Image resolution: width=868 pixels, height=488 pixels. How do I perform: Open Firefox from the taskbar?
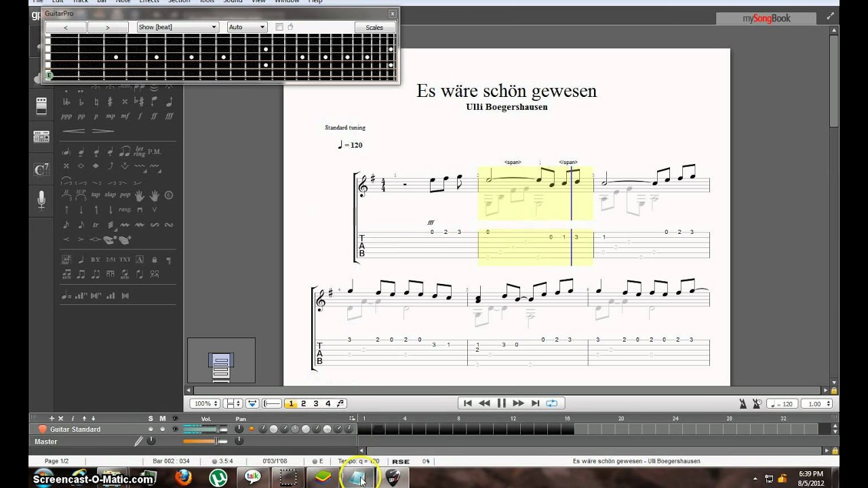(183, 477)
